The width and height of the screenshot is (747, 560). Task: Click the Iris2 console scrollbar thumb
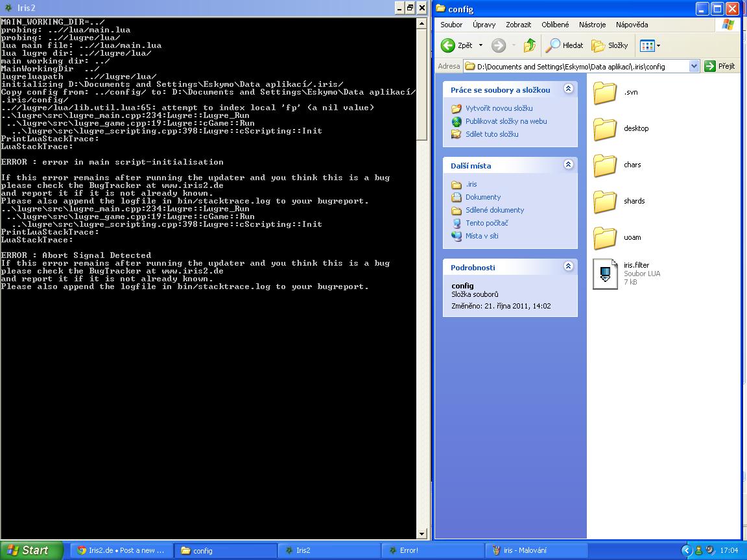(x=421, y=84)
